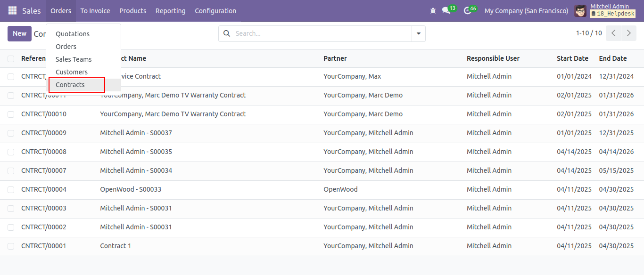Image resolution: width=644 pixels, height=275 pixels.
Task: Click the search magnifier icon
Action: tap(227, 33)
